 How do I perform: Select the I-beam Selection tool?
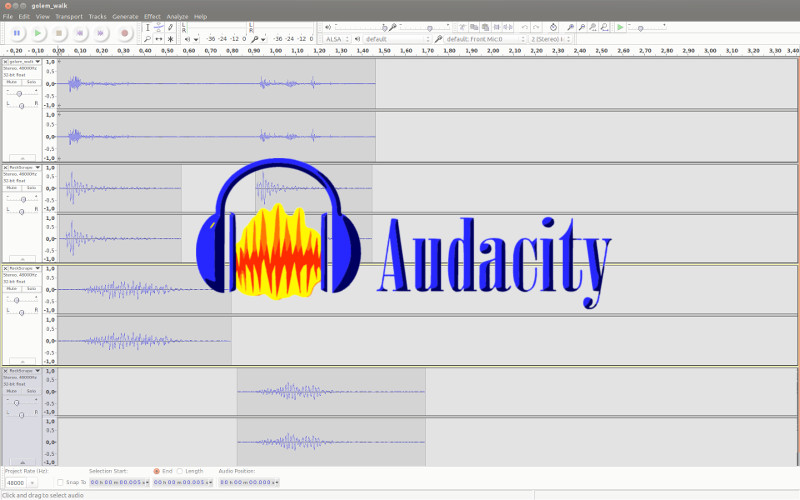click(147, 28)
